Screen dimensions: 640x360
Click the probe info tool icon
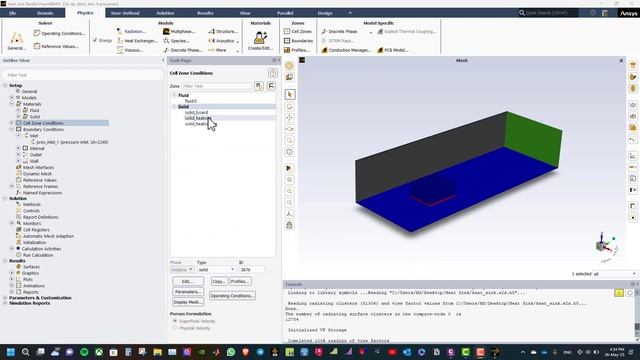click(x=289, y=152)
